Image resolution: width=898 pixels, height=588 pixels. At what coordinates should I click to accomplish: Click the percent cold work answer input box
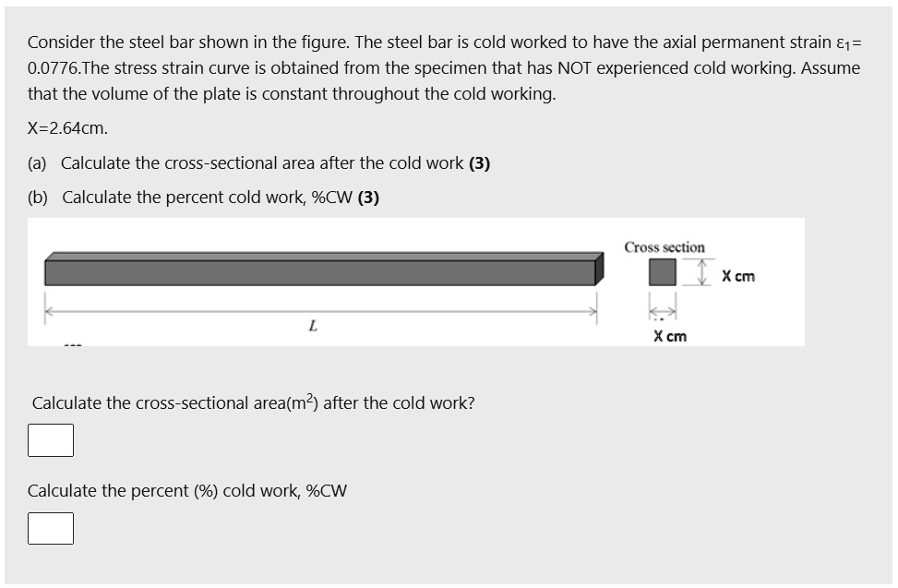click(52, 528)
